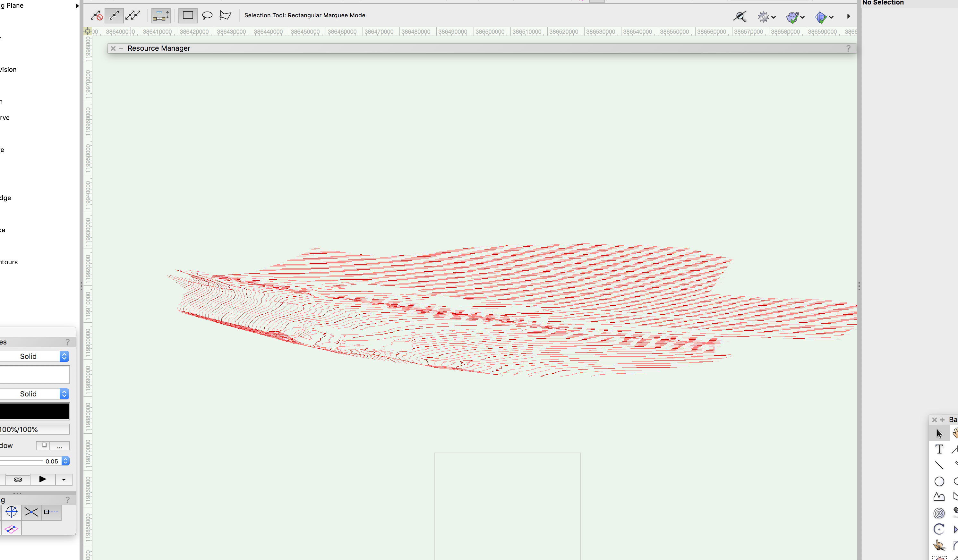Select the Lasso Marquee mode icon

(207, 16)
